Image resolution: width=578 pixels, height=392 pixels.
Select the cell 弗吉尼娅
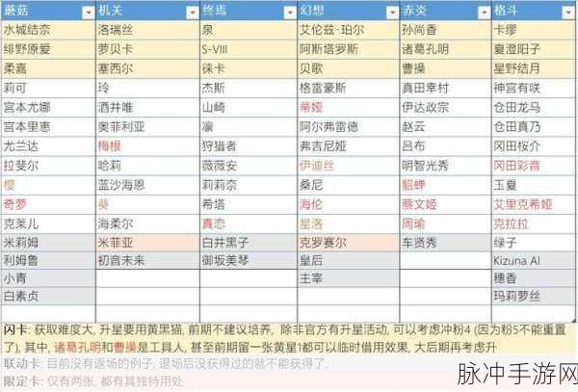349,146
